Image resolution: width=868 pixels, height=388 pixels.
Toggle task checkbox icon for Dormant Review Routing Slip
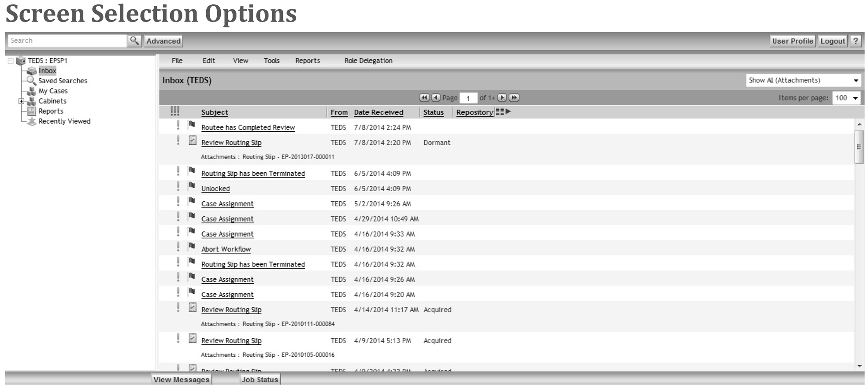point(193,140)
